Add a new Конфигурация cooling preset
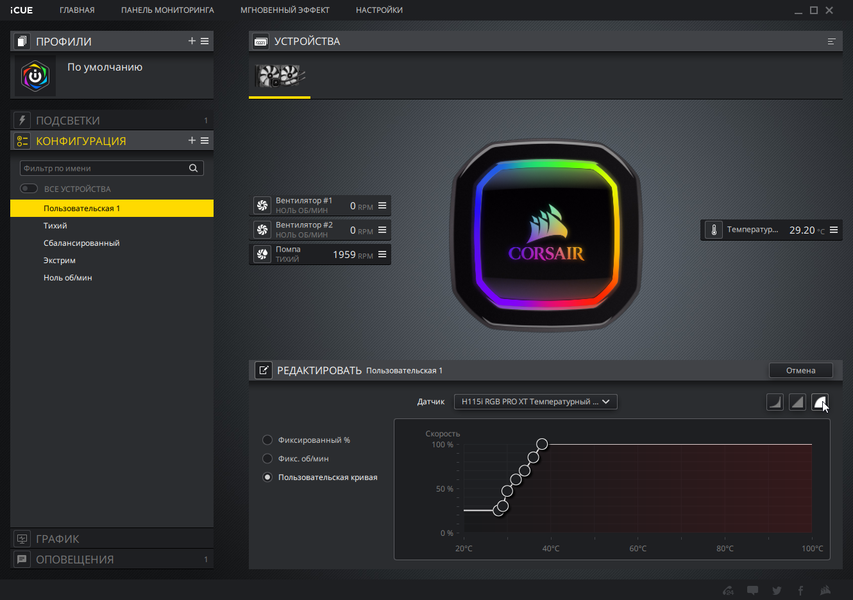Screen dimensions: 853x600 (191, 140)
